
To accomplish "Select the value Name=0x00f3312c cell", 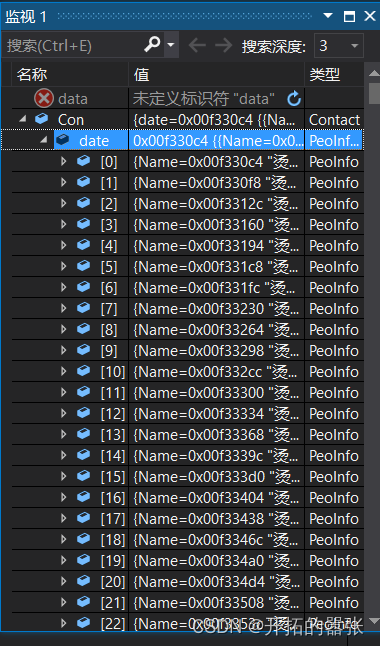I will tap(217, 204).
